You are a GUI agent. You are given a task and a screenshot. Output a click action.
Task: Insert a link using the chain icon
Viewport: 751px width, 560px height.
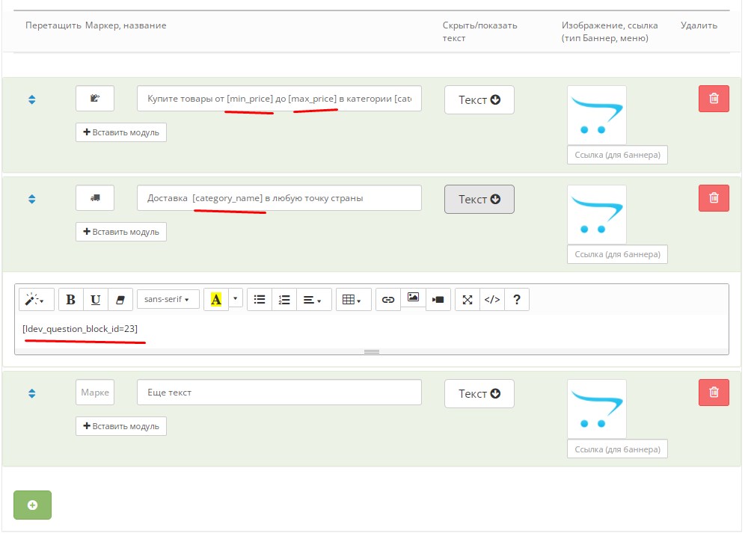[x=387, y=300]
